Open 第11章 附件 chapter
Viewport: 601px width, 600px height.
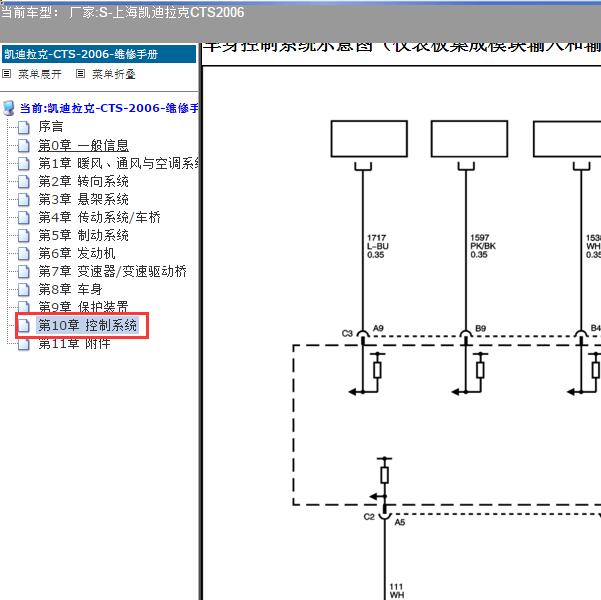pyautogui.click(x=74, y=344)
